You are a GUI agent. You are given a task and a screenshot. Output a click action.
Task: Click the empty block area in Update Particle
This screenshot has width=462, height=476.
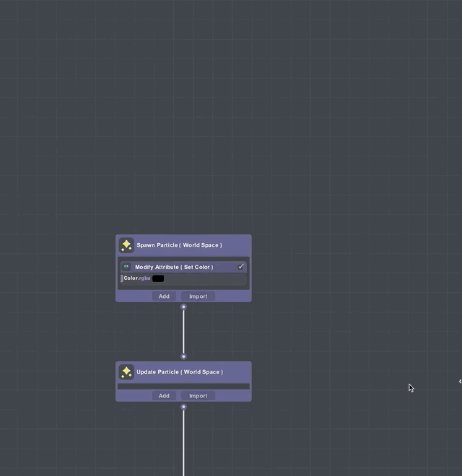point(183,387)
